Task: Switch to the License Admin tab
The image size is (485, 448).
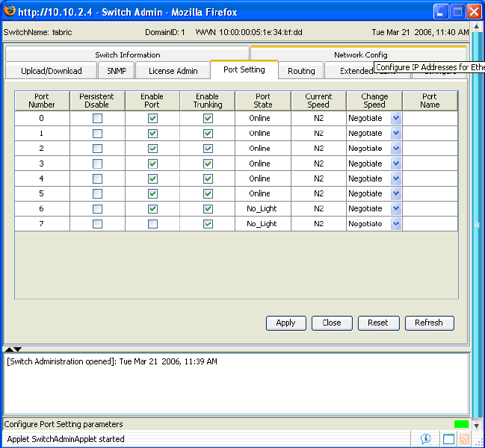Action: click(173, 71)
